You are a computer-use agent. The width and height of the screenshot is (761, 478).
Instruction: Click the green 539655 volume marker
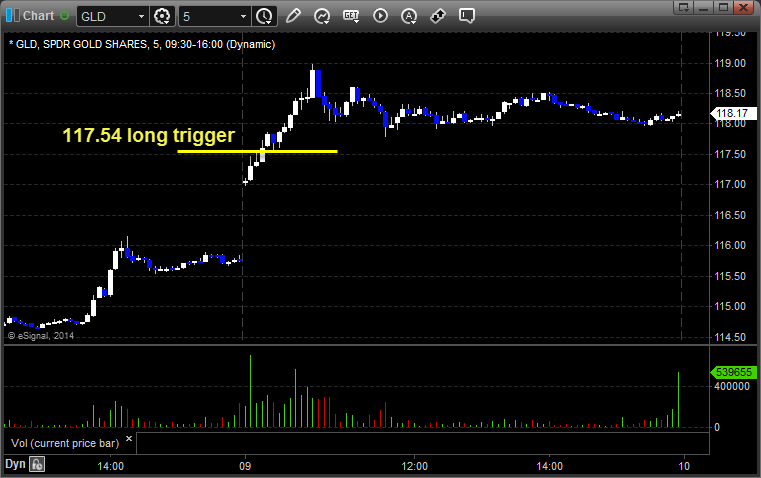pos(733,372)
